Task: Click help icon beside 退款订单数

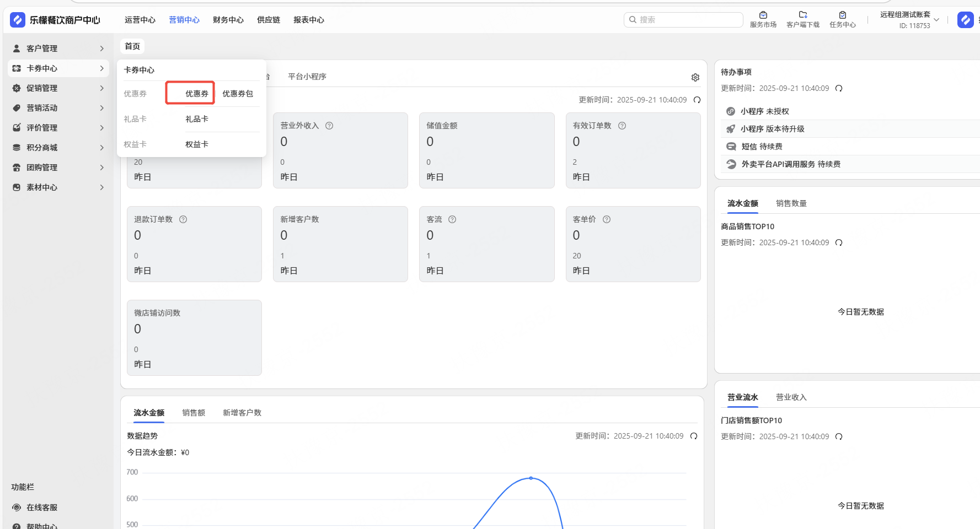Action: (x=183, y=219)
